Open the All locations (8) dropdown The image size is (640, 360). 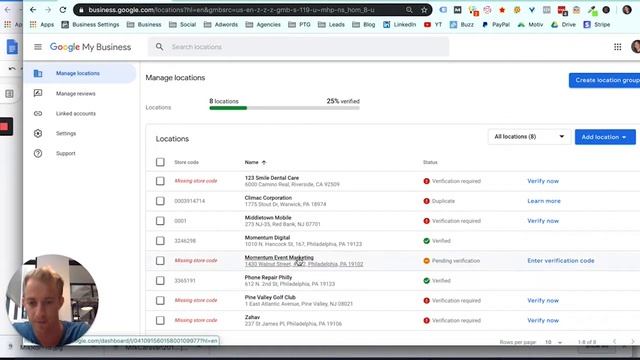pyautogui.click(x=529, y=137)
